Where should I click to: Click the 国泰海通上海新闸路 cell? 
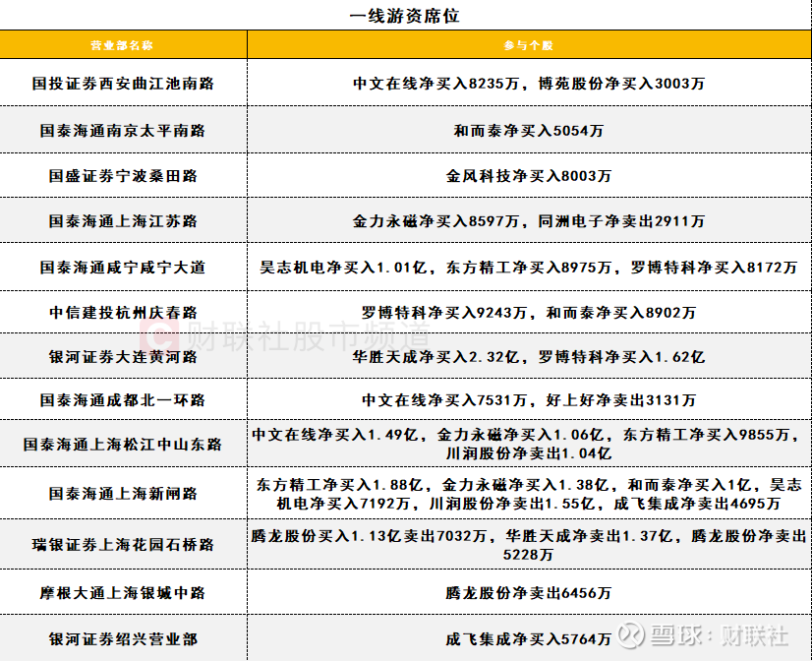coord(123,494)
